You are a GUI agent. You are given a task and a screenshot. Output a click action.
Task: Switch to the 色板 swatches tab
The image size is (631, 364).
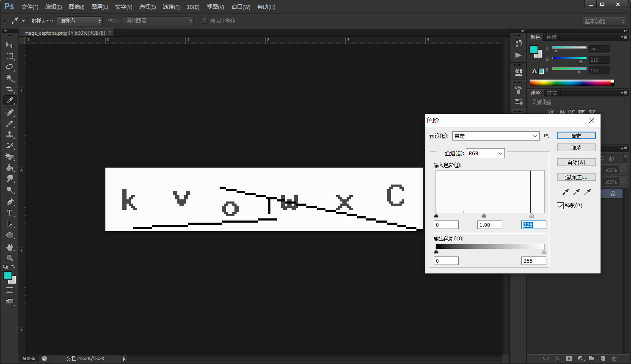(551, 37)
